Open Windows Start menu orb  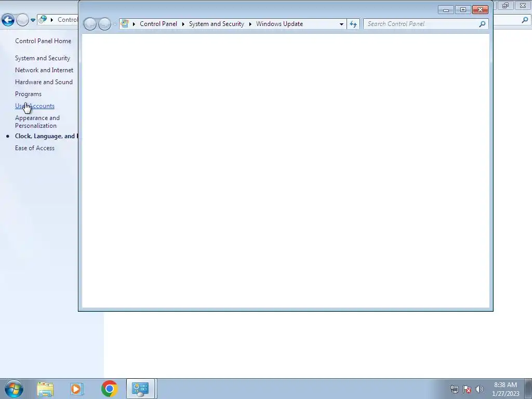pos(14,389)
